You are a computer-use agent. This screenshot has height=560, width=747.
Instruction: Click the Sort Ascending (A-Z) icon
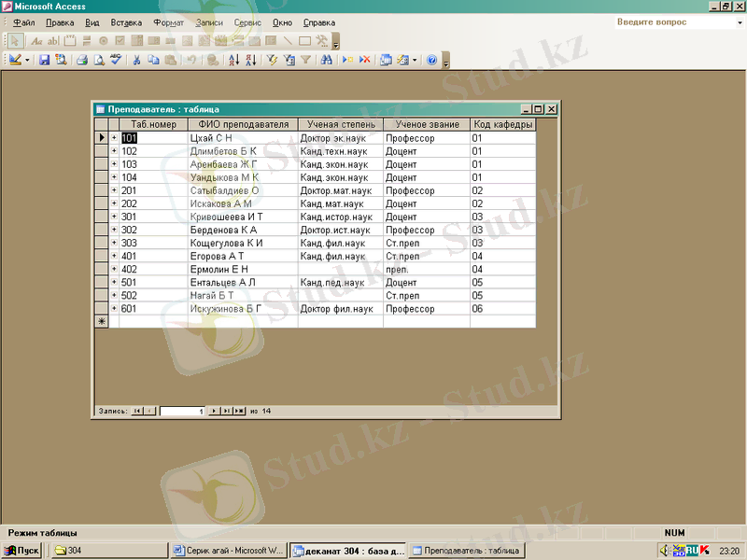[234, 60]
